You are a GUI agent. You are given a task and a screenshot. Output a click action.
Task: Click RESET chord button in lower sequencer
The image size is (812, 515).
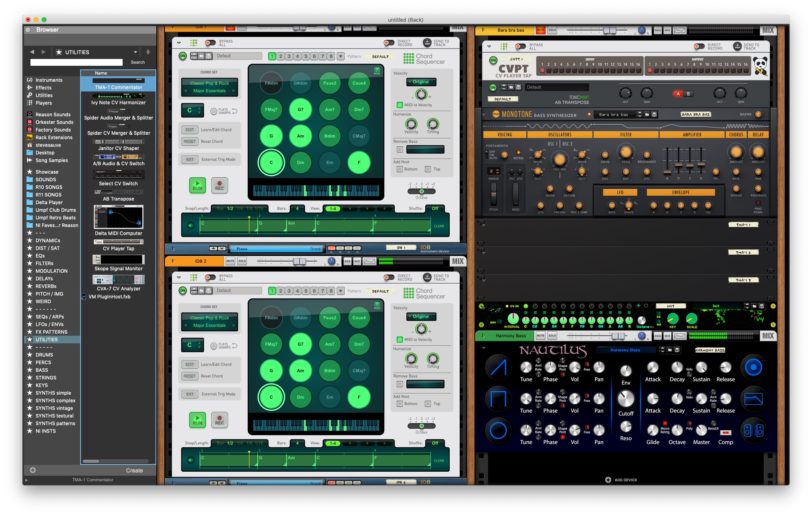(190, 376)
